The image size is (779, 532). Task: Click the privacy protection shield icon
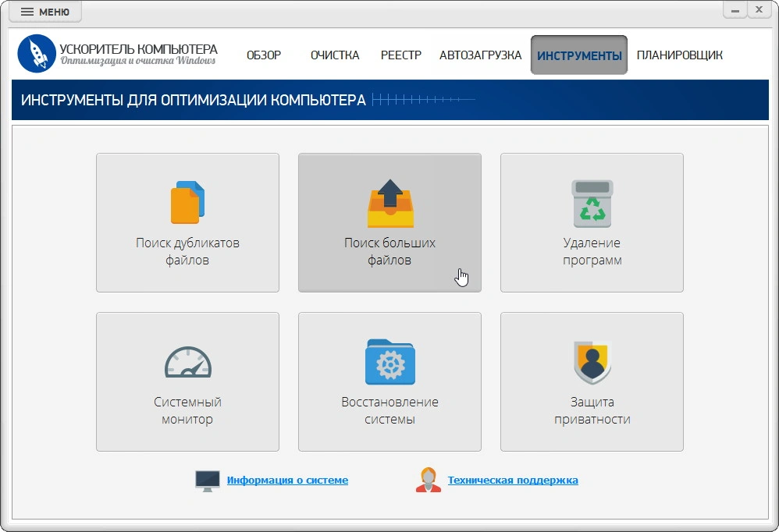click(x=592, y=362)
